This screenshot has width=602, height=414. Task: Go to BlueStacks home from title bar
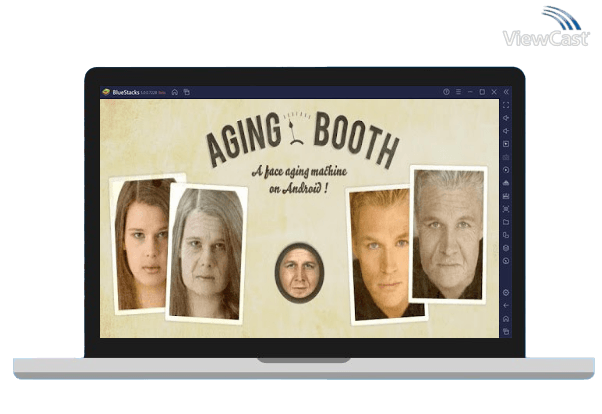[175, 92]
